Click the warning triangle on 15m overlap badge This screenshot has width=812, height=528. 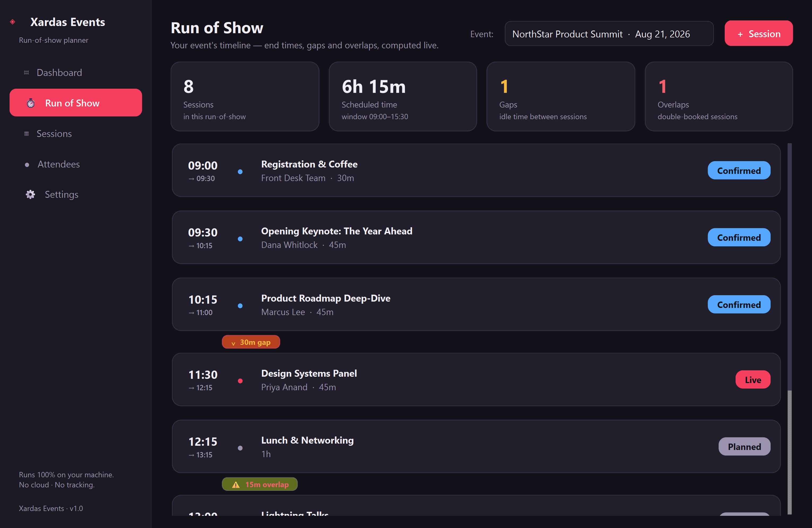click(x=236, y=484)
